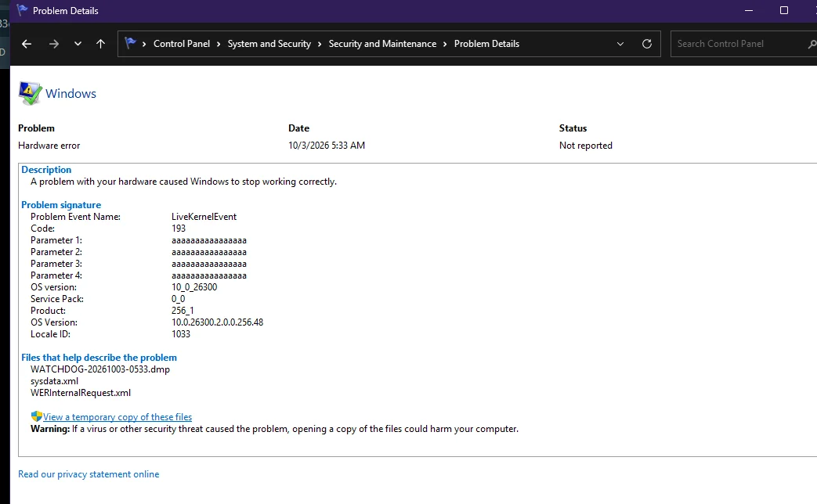The width and height of the screenshot is (817, 504).
Task: Maximize the Problem Details window
Action: point(783,10)
